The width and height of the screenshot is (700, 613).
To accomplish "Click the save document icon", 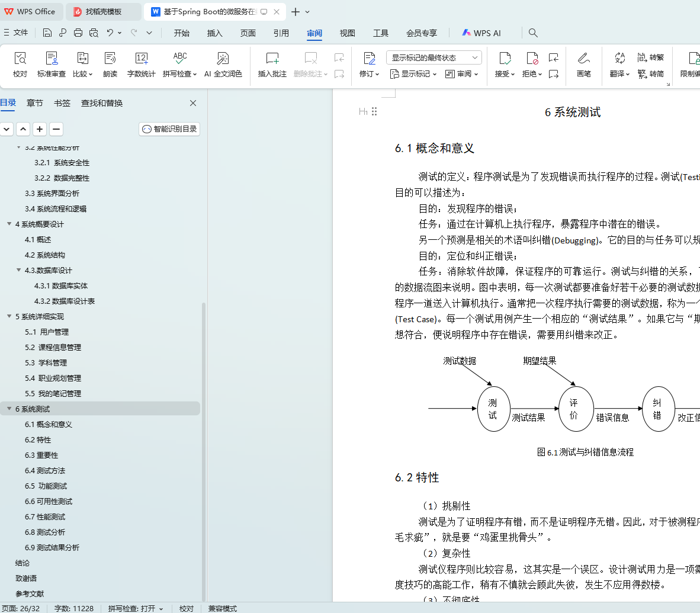I will (47, 33).
